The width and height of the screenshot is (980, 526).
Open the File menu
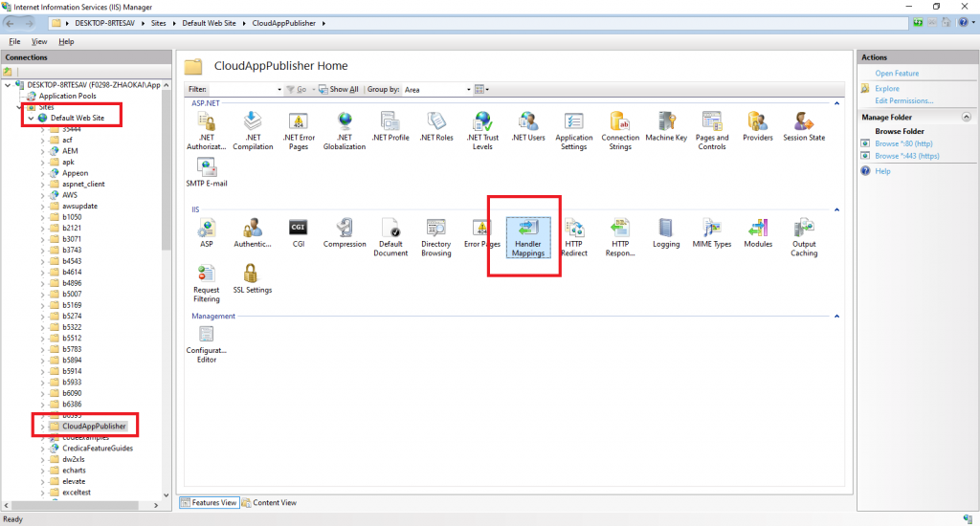(14, 42)
